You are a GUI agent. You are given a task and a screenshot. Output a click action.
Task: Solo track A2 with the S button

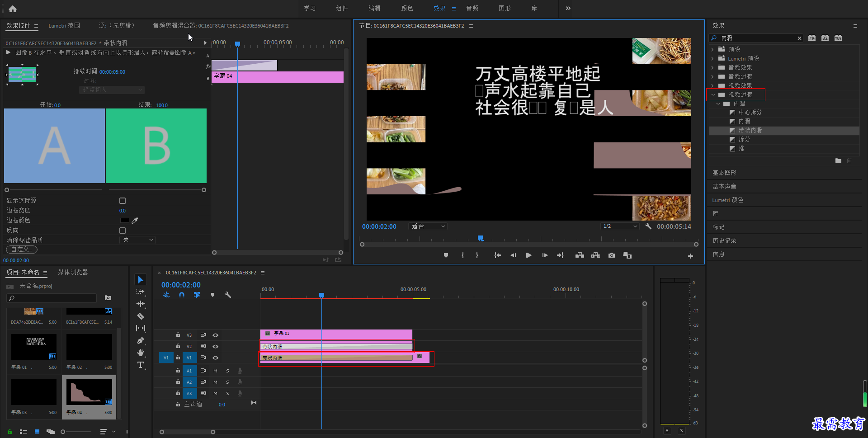[227, 382]
